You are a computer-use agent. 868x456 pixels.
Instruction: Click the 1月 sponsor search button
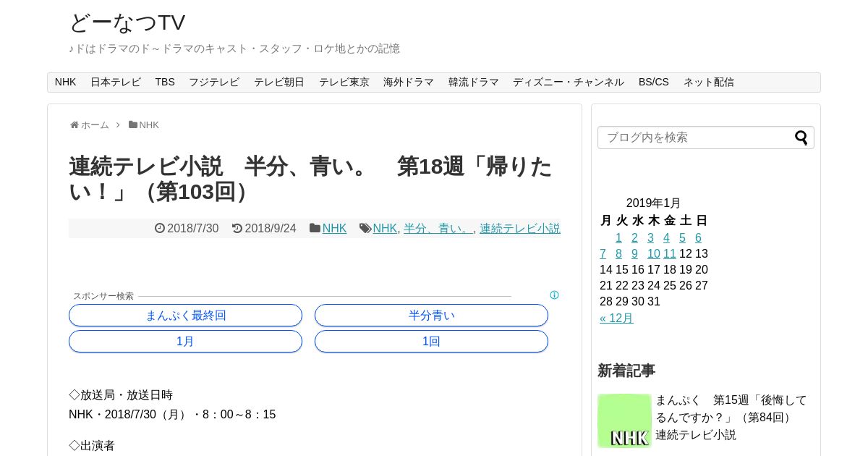pyautogui.click(x=185, y=342)
